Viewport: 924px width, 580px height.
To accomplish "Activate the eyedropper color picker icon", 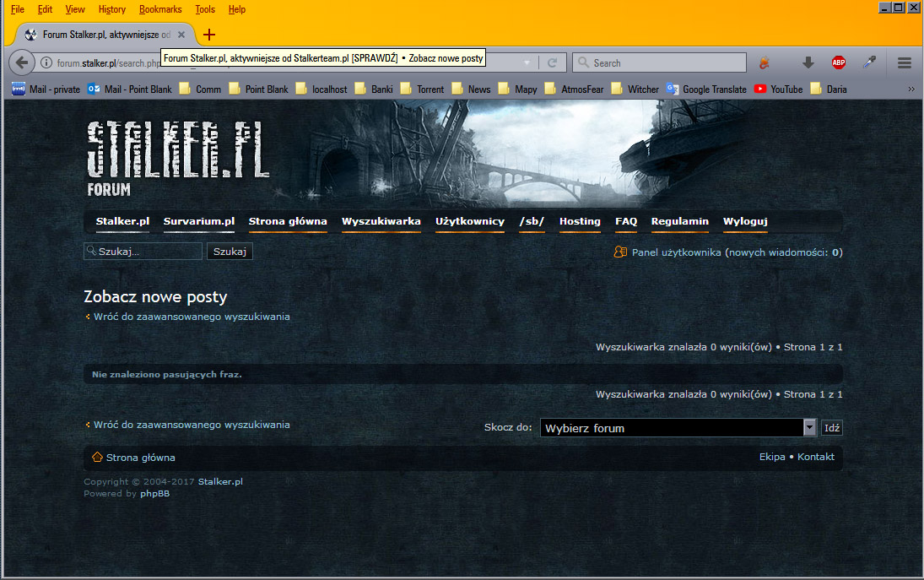I will [x=870, y=62].
